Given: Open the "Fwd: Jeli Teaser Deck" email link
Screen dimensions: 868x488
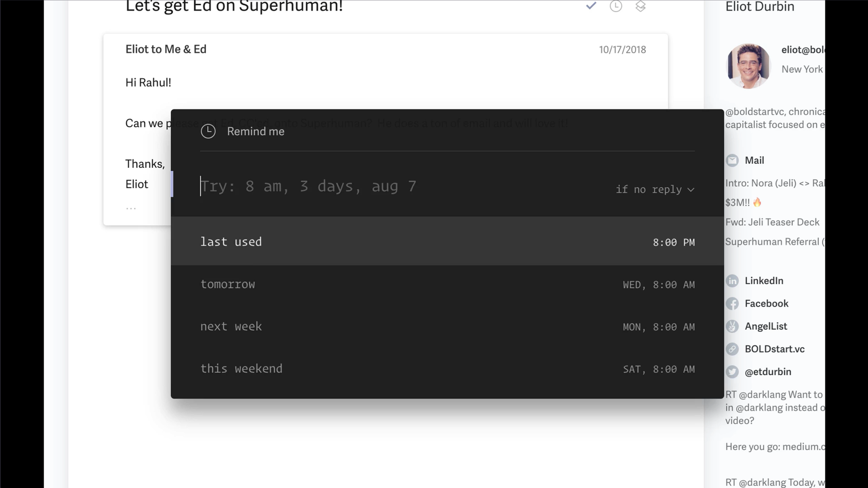Looking at the screenshot, I should point(772,222).
